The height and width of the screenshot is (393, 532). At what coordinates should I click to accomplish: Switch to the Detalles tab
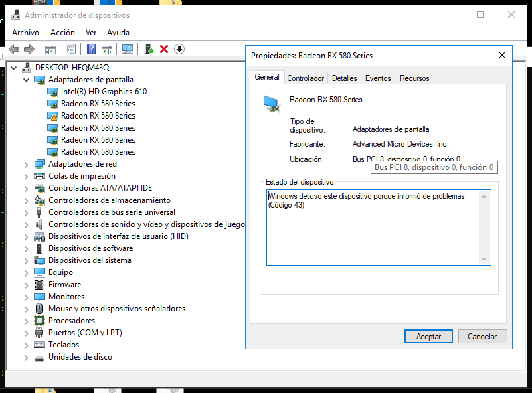click(x=344, y=78)
